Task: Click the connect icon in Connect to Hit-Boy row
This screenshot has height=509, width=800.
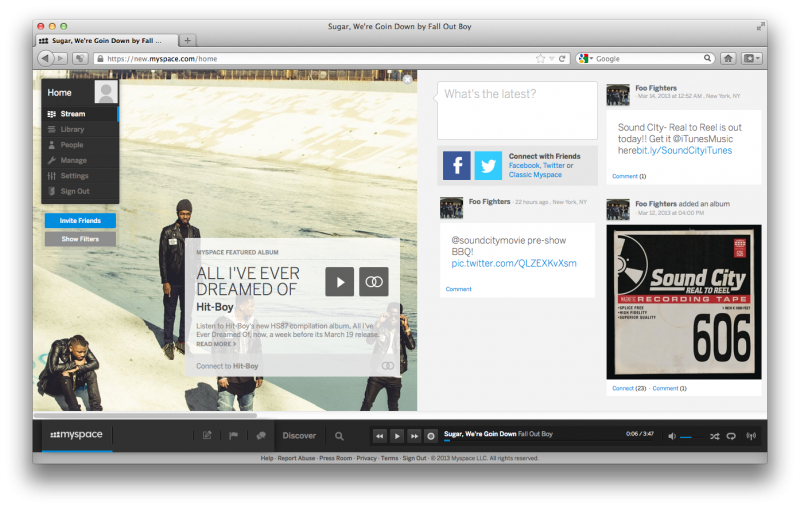Action: (388, 366)
